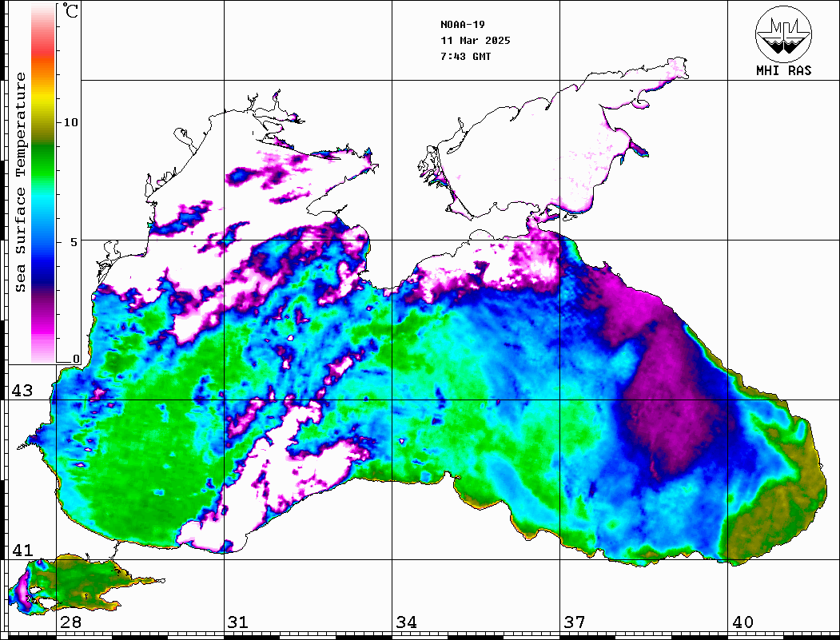This screenshot has width=840, height=640.
Task: Click the longitude label '40'
Action: pyautogui.click(x=742, y=622)
